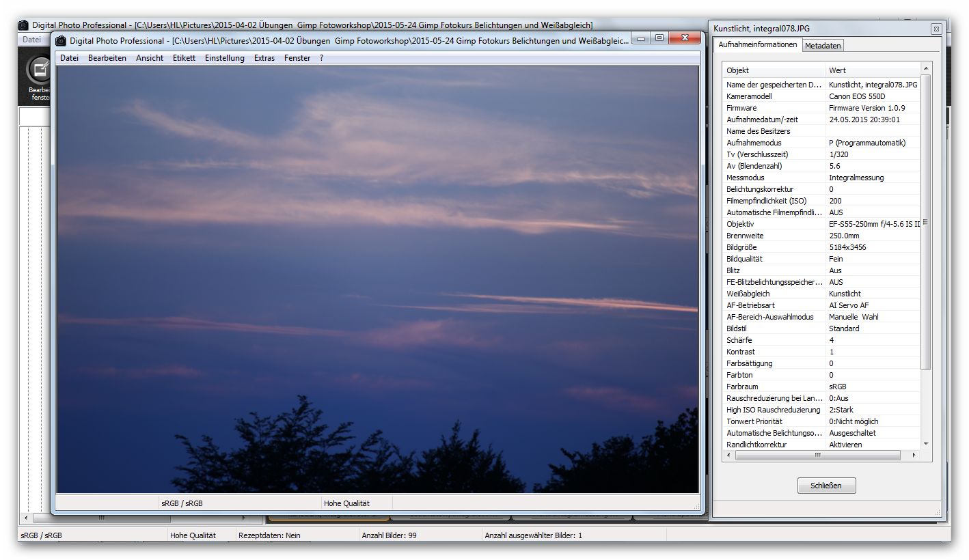The image size is (969, 560).
Task: Click the Randlichtkorrektur row
Action: click(821, 445)
